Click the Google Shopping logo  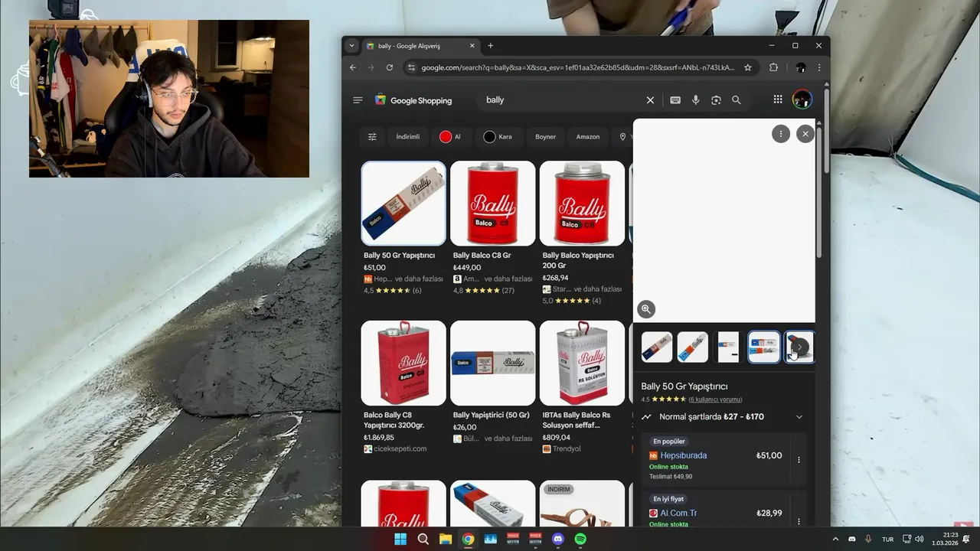pyautogui.click(x=413, y=100)
